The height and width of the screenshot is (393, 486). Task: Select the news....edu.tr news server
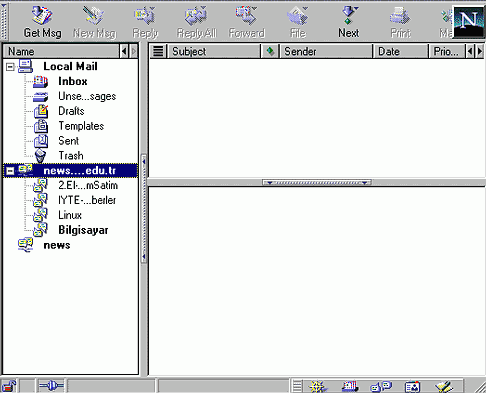pos(70,171)
